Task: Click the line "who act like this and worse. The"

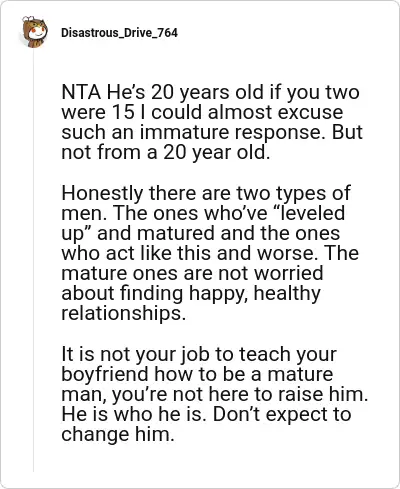Action: pyautogui.click(x=210, y=253)
